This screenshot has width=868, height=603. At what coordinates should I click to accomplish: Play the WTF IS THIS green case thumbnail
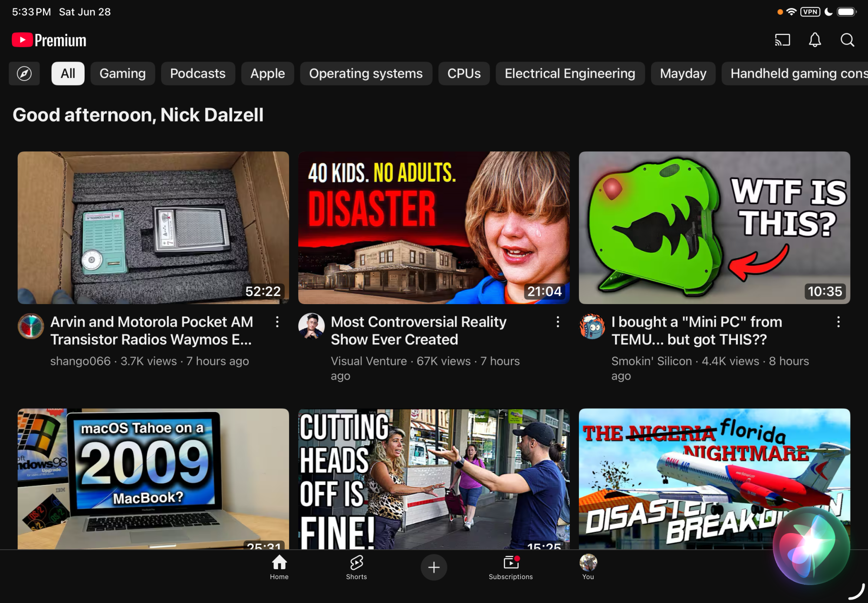point(714,227)
